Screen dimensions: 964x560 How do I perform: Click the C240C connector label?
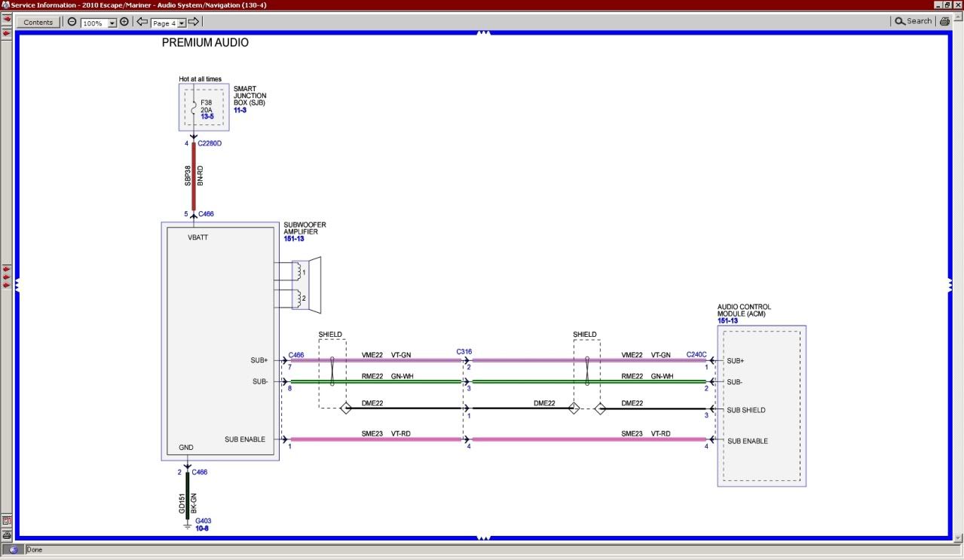coord(696,354)
